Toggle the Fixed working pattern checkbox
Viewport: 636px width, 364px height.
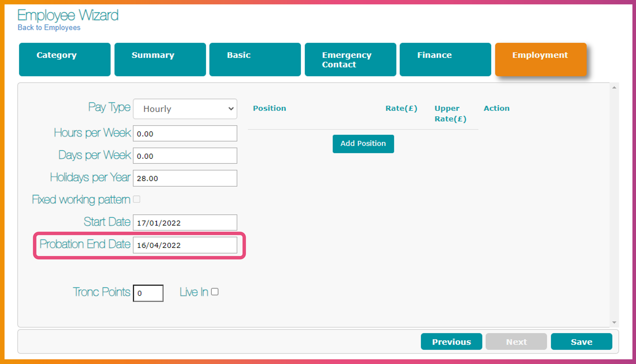click(x=137, y=199)
